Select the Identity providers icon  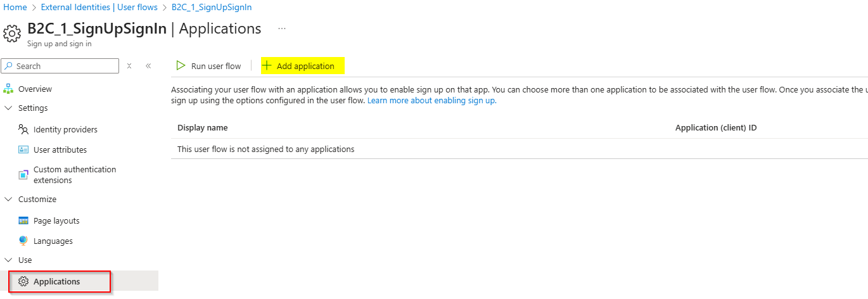click(23, 129)
